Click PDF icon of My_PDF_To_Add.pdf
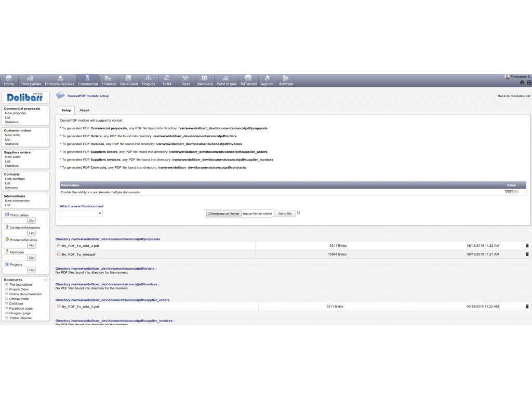Viewport: 532px width, 399px height. click(58, 254)
